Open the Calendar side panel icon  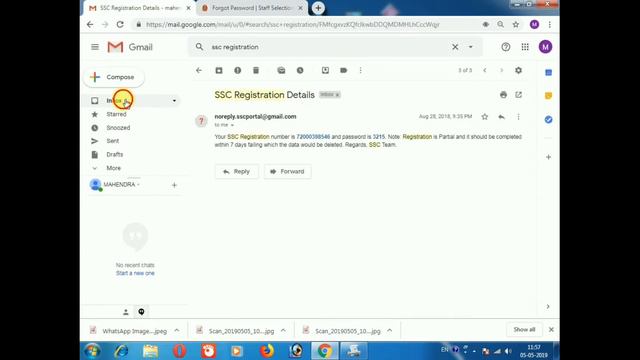pyautogui.click(x=549, y=73)
